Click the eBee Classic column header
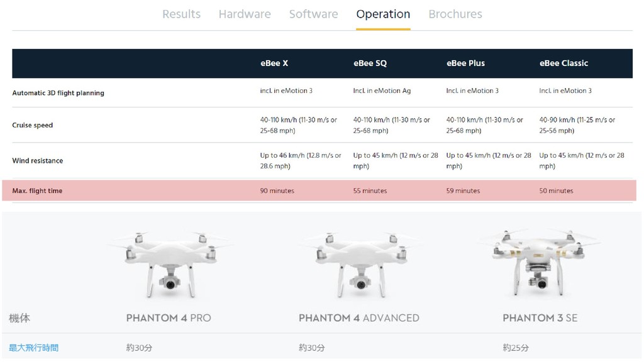This screenshot has height=362, width=644. pos(563,63)
